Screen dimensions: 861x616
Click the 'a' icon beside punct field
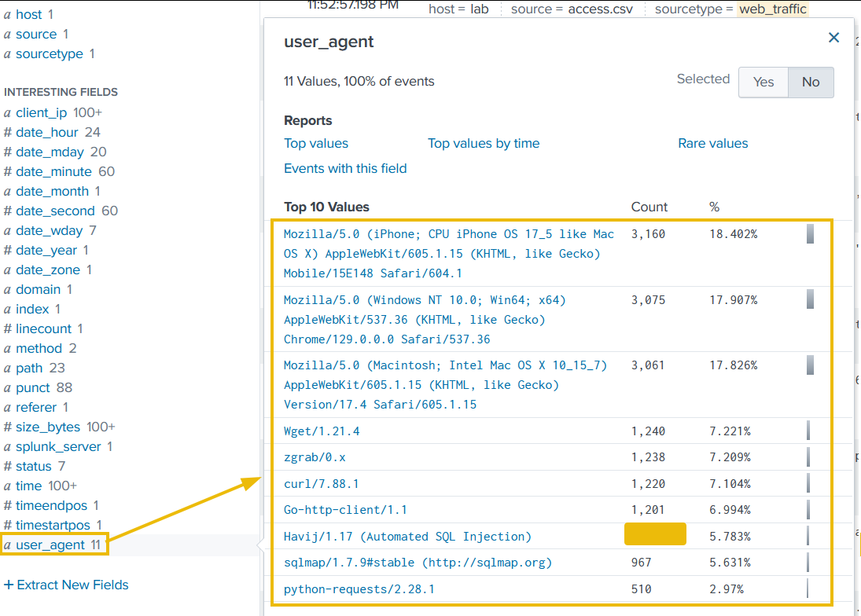9,387
